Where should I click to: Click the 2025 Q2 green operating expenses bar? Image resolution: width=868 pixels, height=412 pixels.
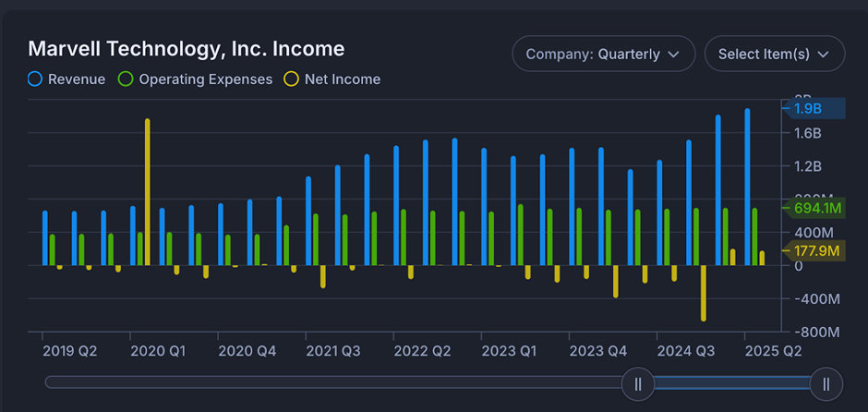[754, 237]
